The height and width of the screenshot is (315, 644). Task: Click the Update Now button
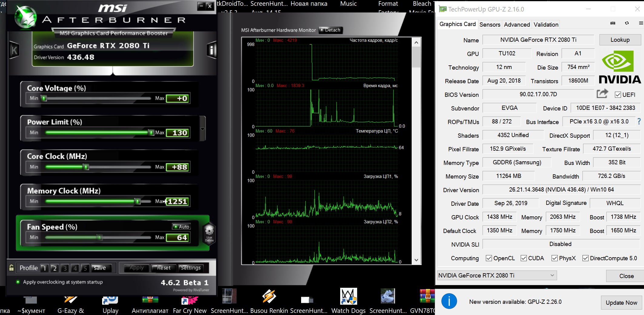click(x=621, y=303)
